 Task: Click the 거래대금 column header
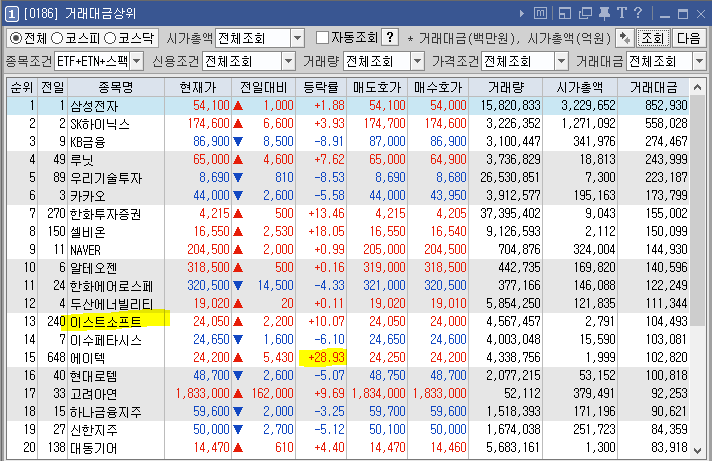tap(653, 87)
